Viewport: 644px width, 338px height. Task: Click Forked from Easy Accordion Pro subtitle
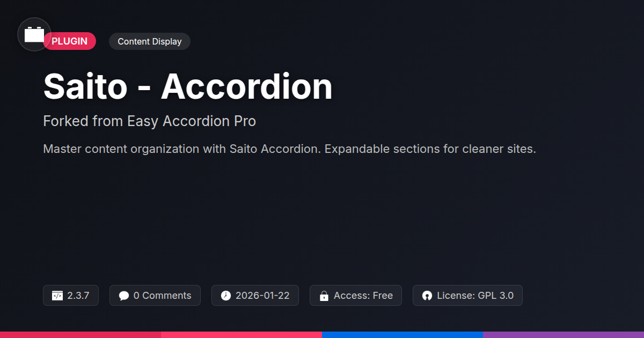click(x=149, y=121)
